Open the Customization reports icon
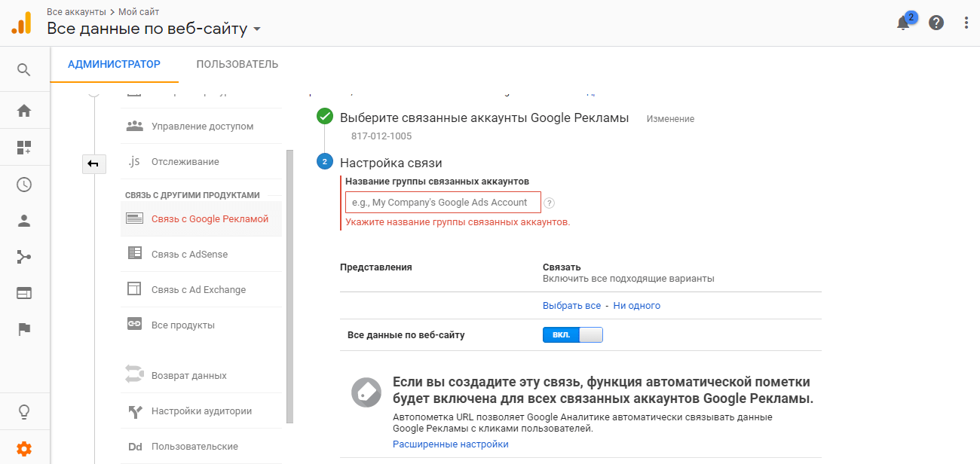Image resolution: width=980 pixels, height=464 pixels. 23,146
